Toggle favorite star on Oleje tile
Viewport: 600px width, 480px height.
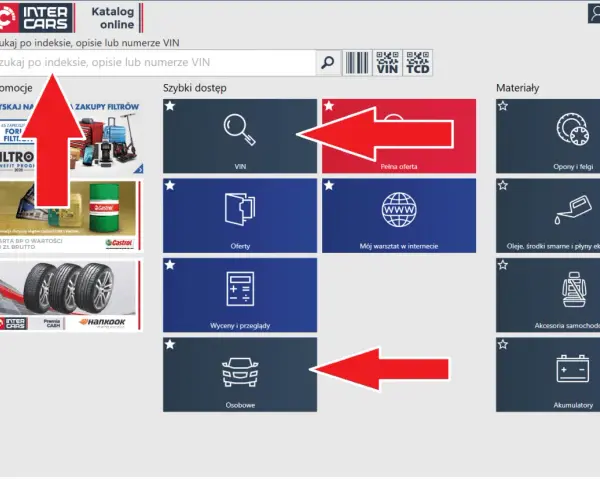click(x=503, y=186)
